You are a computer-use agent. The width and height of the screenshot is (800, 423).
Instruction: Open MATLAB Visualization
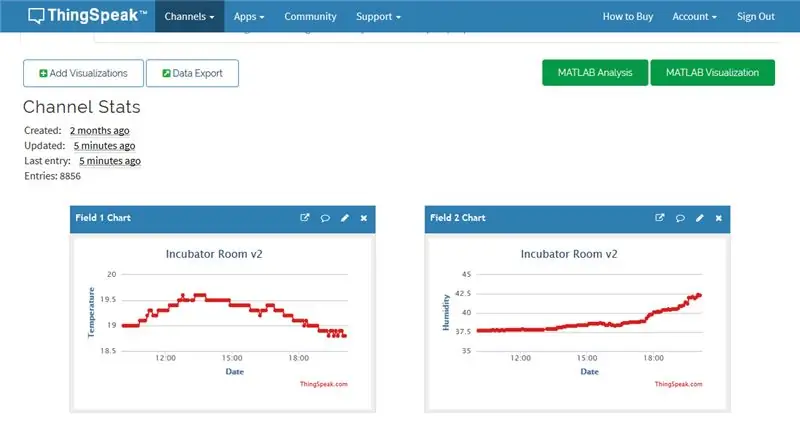pos(712,72)
